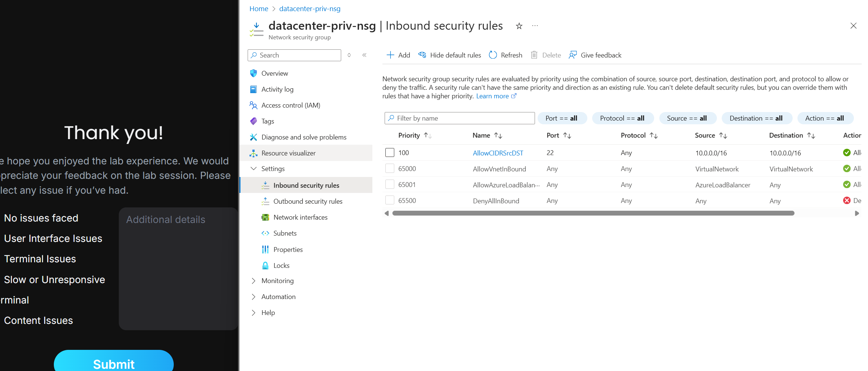Open Outbound security rules
Viewport: 868px width, 371px height.
pos(308,201)
